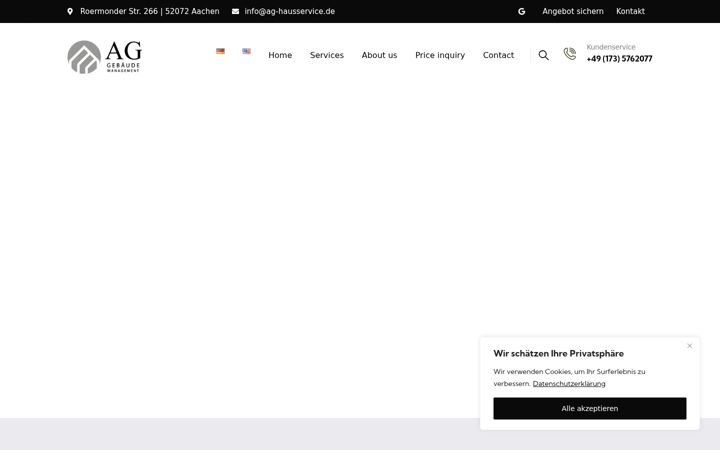Click the Kundenservice label
Viewport: 720px width, 450px height.
[x=611, y=47]
